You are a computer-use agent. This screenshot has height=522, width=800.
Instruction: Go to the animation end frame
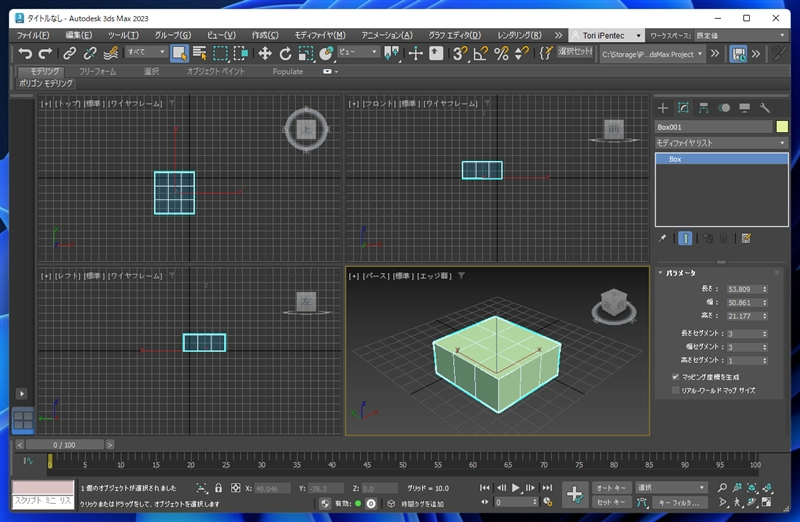tap(547, 488)
